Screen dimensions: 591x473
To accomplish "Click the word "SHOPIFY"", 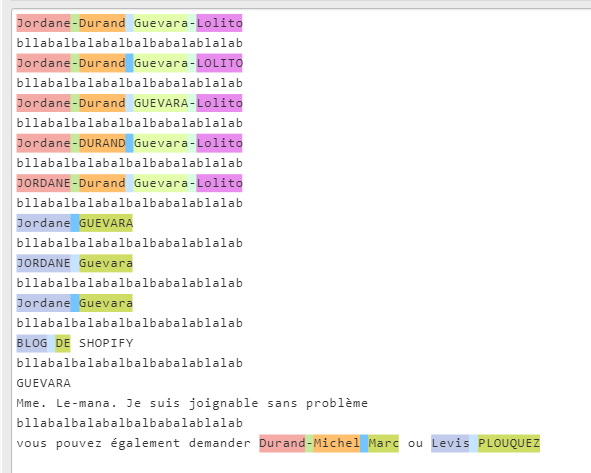I will coord(106,343).
